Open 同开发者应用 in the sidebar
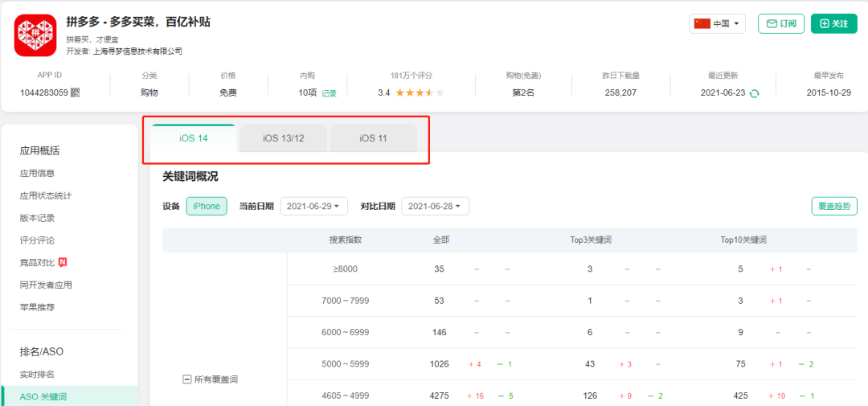 46,285
